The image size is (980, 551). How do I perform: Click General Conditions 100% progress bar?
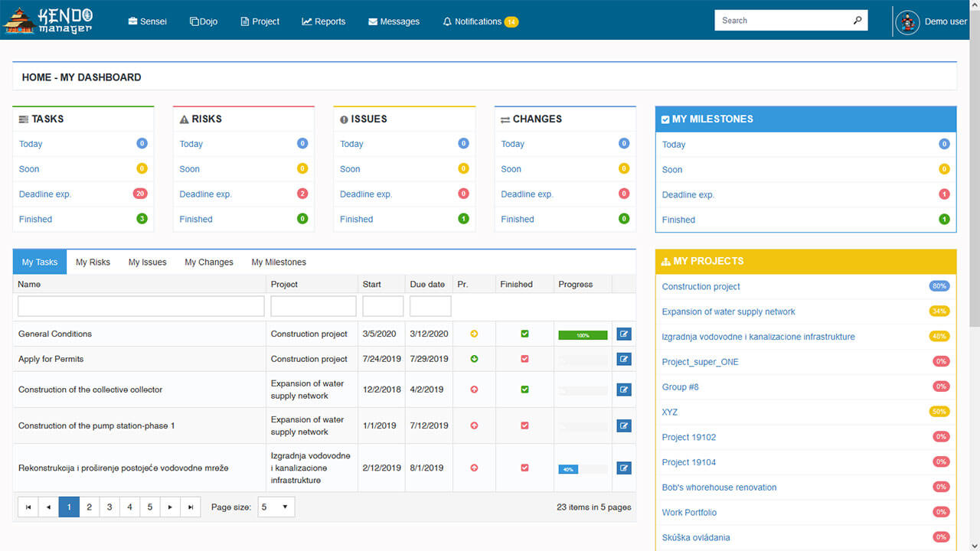coord(583,335)
